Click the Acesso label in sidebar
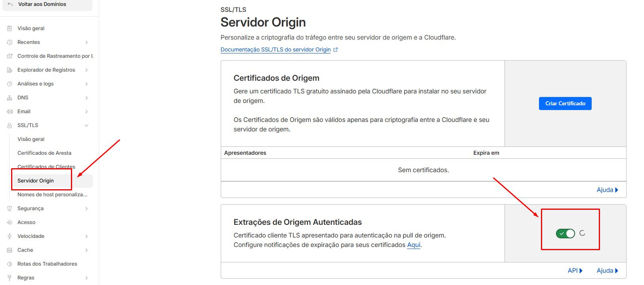 27,222
